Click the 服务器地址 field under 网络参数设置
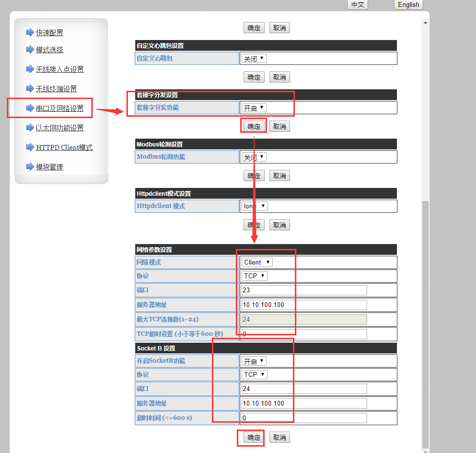Image resolution: width=476 pixels, height=453 pixels. pos(304,305)
